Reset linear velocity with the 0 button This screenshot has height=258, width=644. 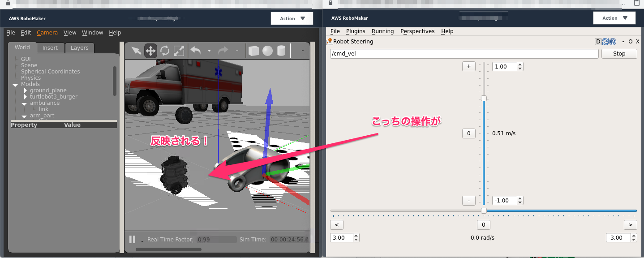tap(468, 133)
